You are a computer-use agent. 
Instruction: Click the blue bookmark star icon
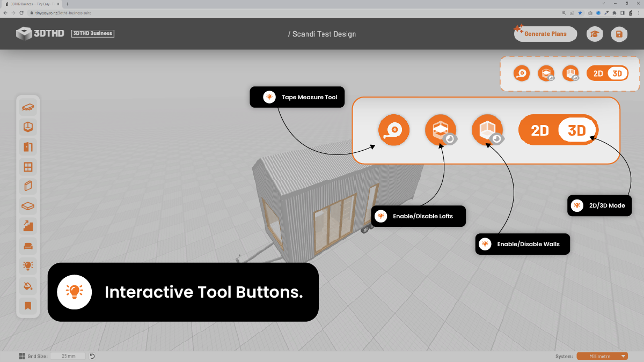tap(580, 12)
